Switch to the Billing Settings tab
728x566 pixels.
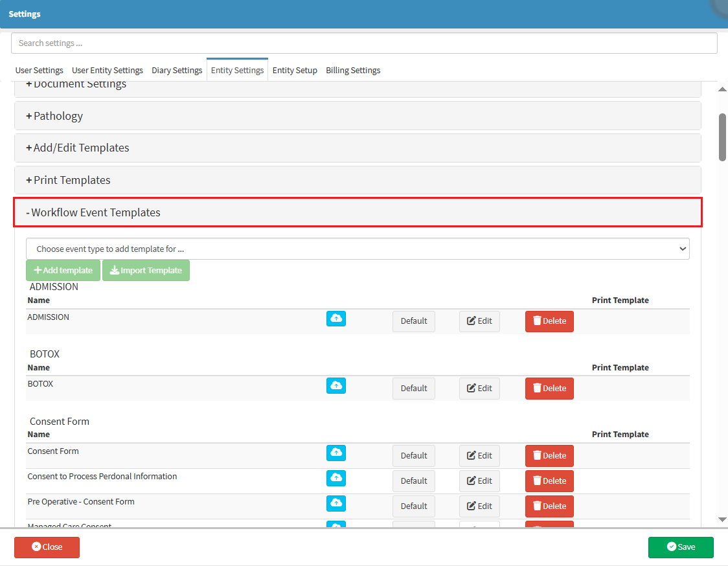353,71
